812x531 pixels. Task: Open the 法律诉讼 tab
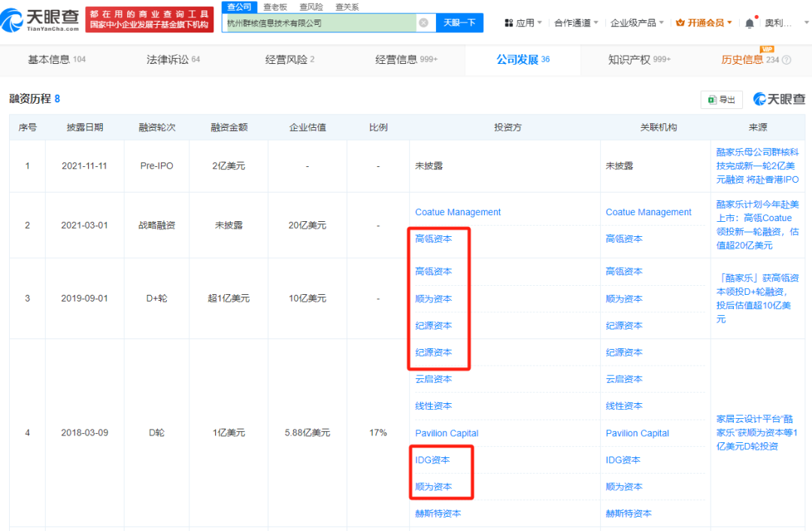(173, 59)
